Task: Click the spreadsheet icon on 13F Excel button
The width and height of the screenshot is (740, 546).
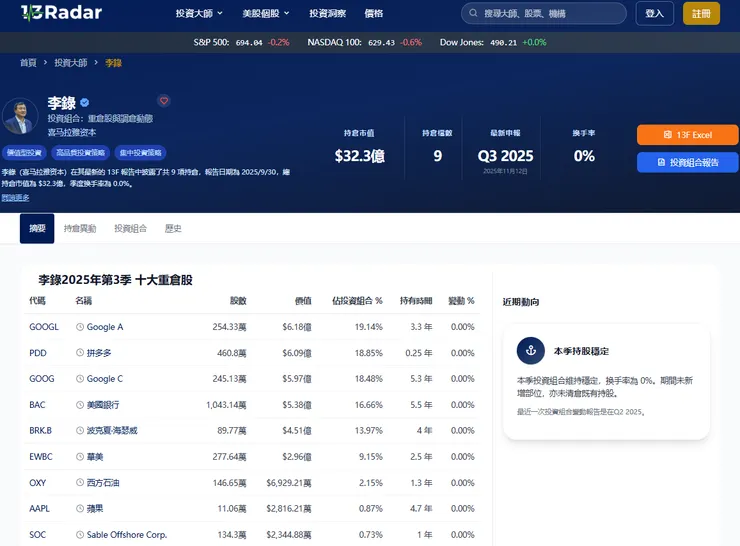Action: point(668,135)
